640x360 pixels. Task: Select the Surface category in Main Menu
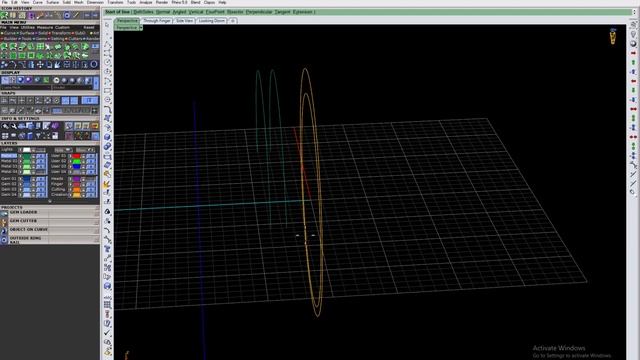[x=27, y=33]
